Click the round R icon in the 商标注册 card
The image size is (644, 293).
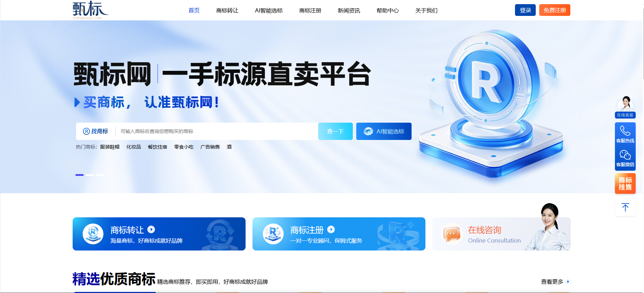pyautogui.click(x=273, y=234)
